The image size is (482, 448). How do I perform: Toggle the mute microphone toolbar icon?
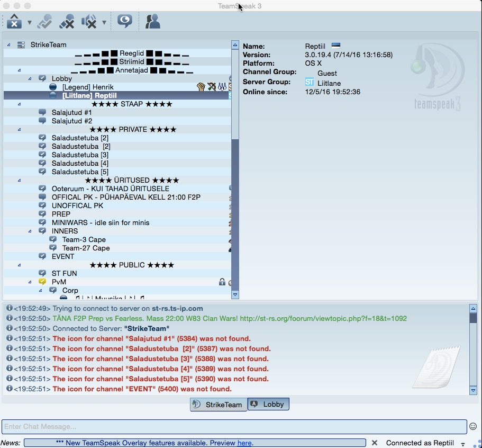pos(67,22)
